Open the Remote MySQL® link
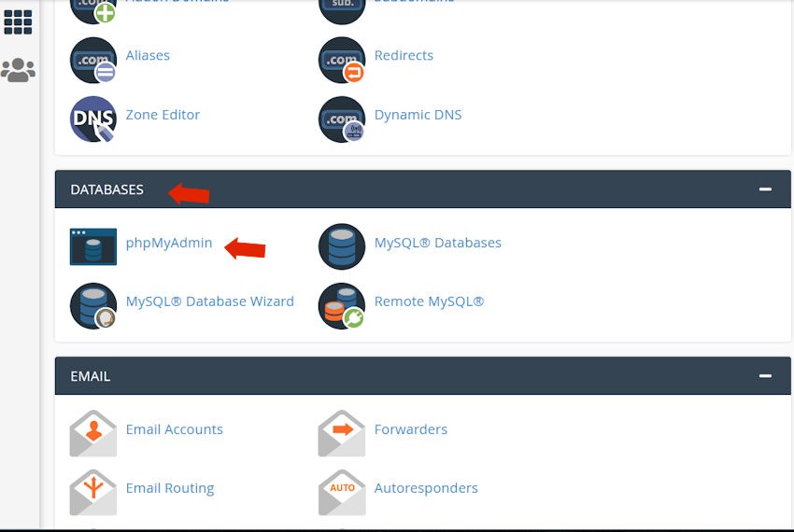Viewport: 794px width, 532px height. point(429,301)
